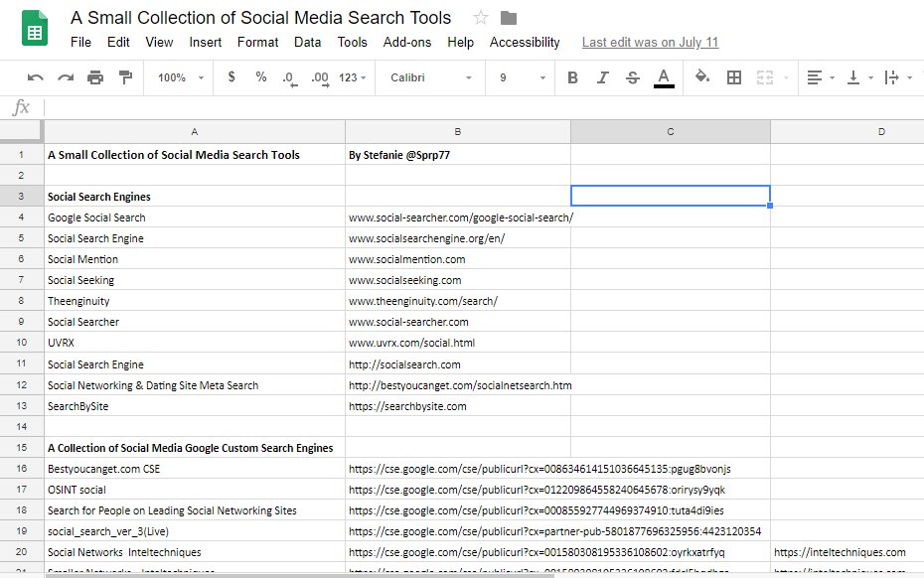
Task: Open the fill color bucket
Action: tap(702, 76)
